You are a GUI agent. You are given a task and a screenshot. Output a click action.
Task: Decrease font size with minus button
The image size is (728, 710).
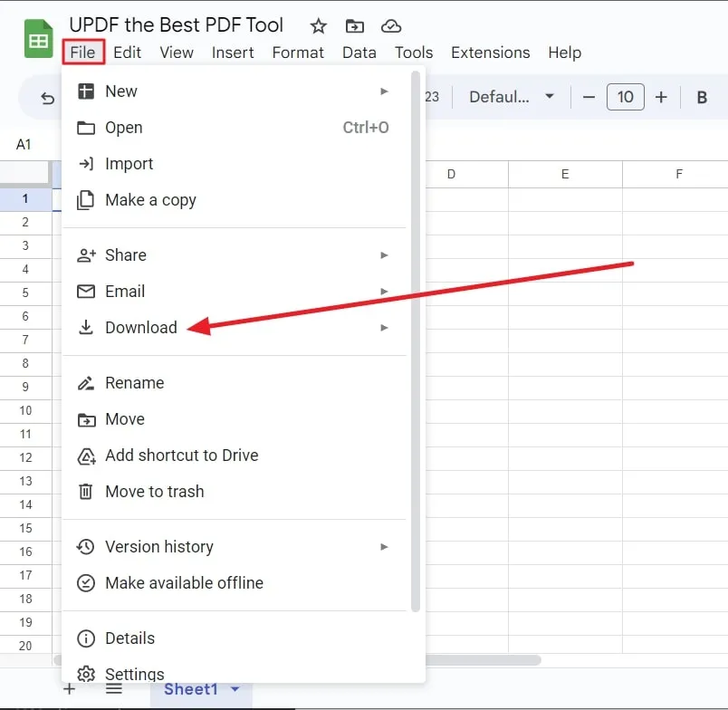point(589,97)
